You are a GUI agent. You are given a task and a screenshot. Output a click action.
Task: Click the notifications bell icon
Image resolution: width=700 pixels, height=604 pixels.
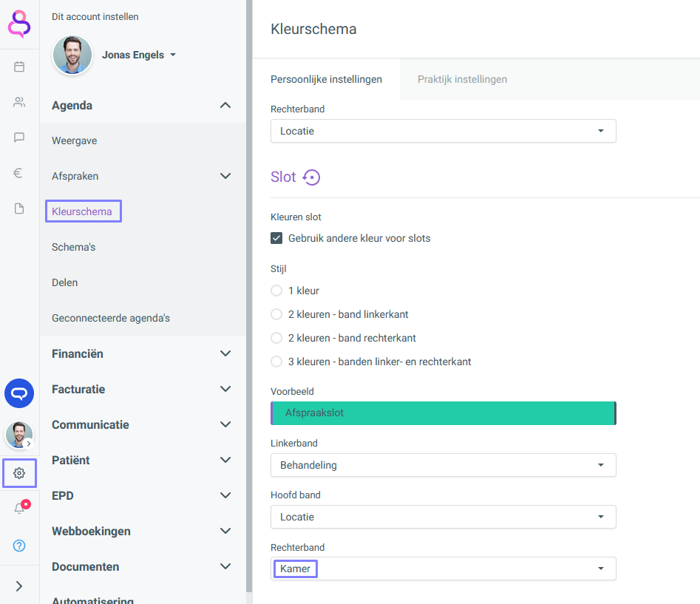[19, 508]
